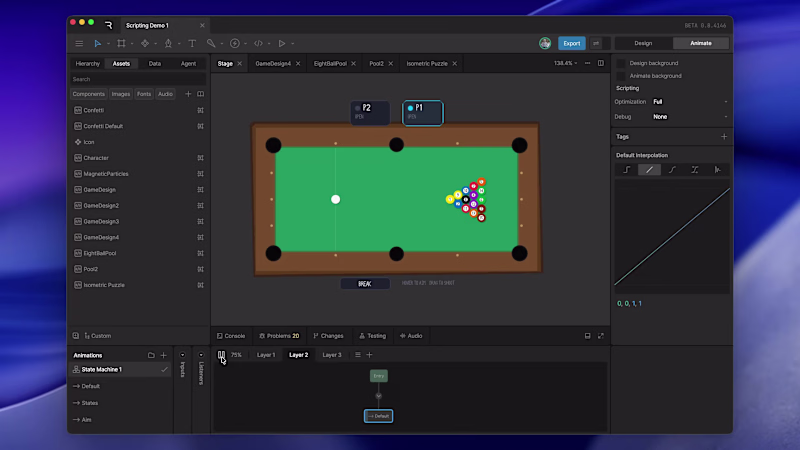
Task: Choose the Artboard tool
Action: tap(121, 43)
